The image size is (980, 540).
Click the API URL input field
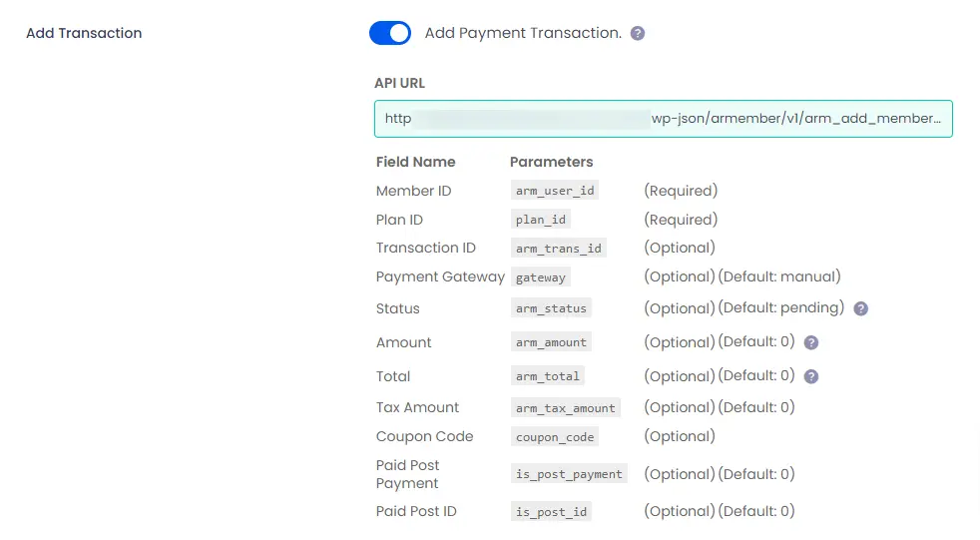click(x=663, y=119)
